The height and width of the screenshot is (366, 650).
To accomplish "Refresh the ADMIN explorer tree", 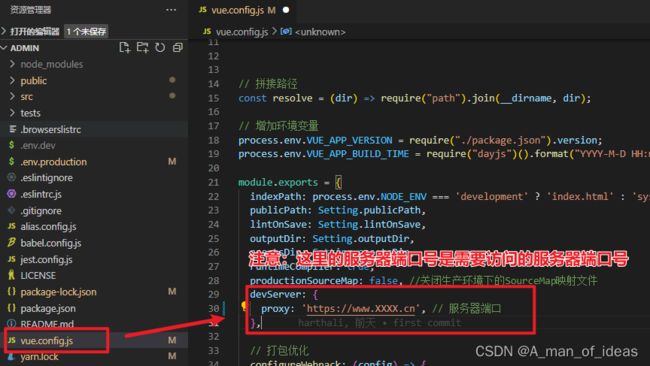I will pos(160,47).
